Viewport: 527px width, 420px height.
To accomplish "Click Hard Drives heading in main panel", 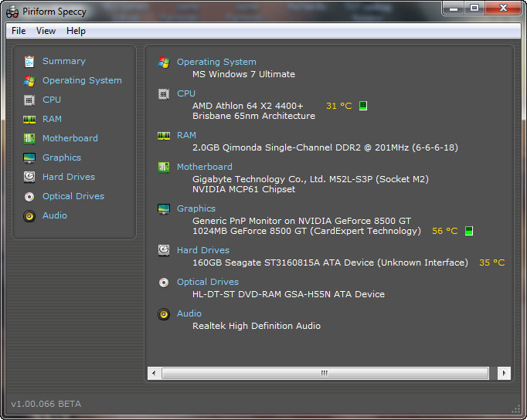I will tap(203, 250).
